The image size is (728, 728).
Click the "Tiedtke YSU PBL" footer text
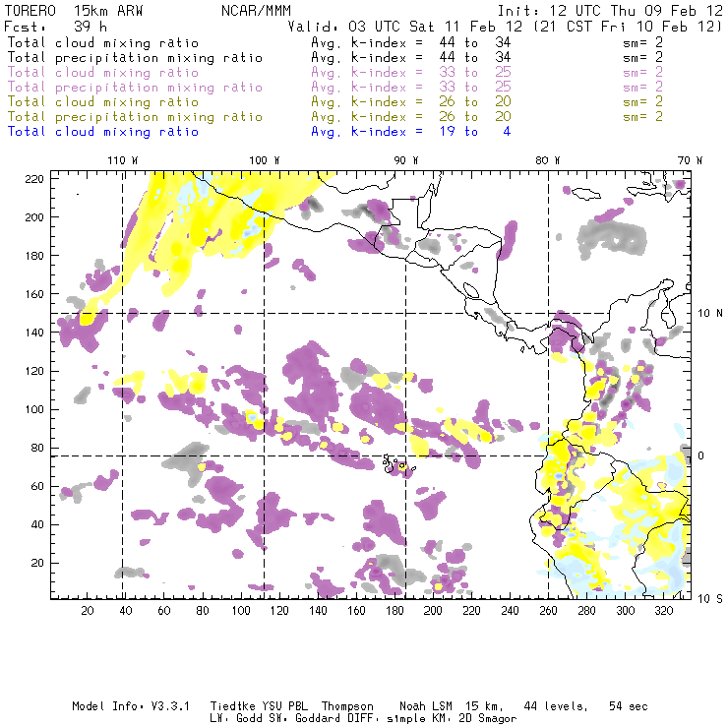(x=259, y=706)
